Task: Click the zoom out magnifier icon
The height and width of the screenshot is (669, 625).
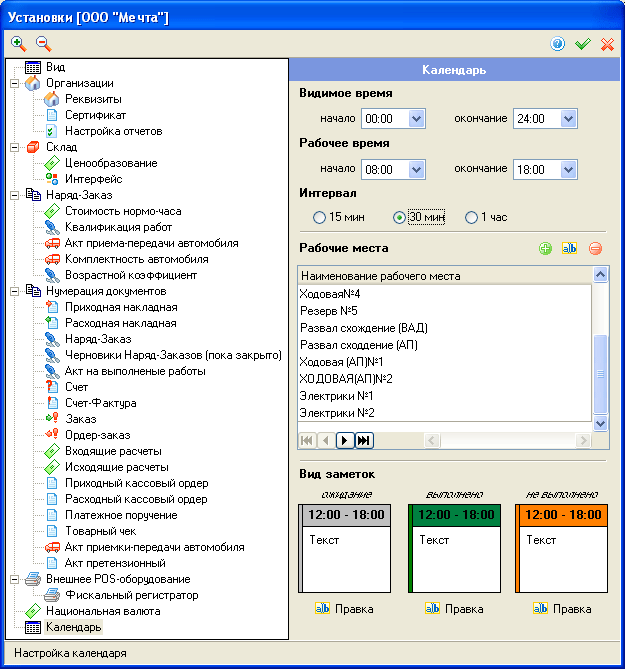Action: click(x=43, y=43)
